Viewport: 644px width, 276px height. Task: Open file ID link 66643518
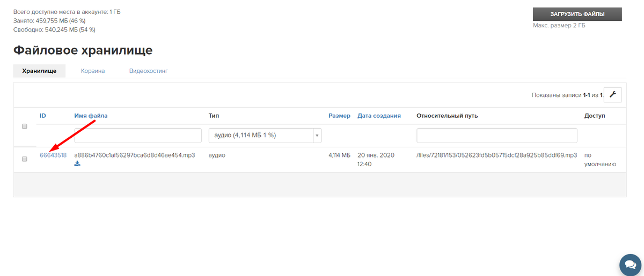(x=53, y=155)
